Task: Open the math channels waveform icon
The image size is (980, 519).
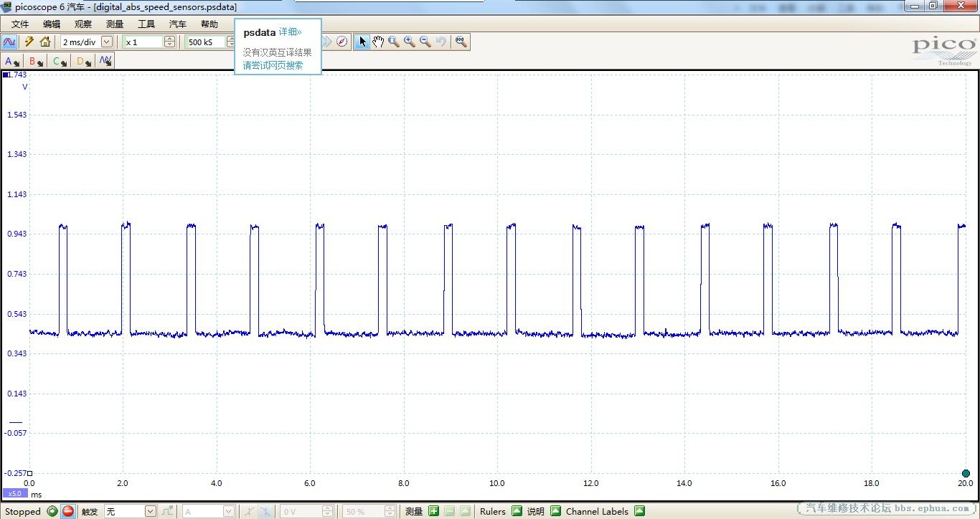Action: click(x=105, y=61)
